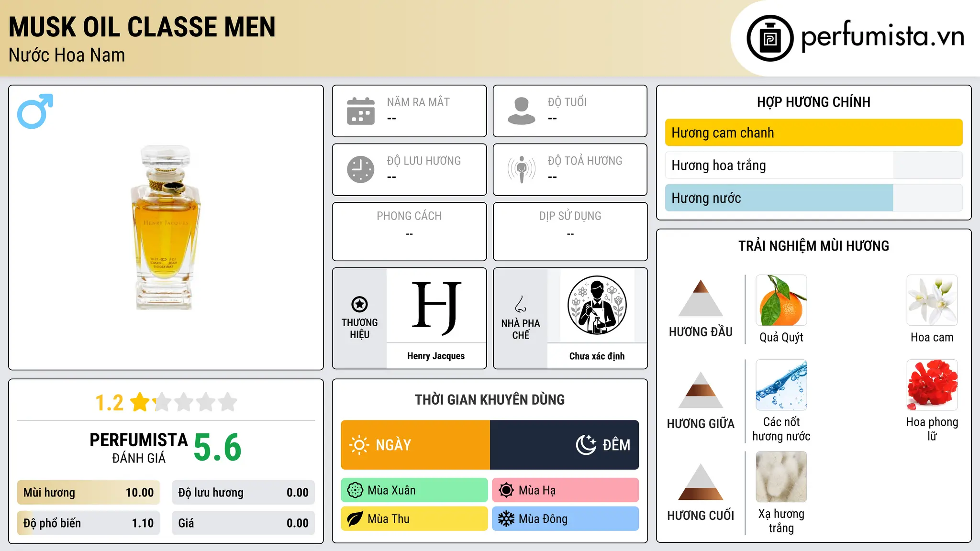980x551 pixels.
Task: Click the flower icon for Mùa Xuân
Action: [355, 490]
